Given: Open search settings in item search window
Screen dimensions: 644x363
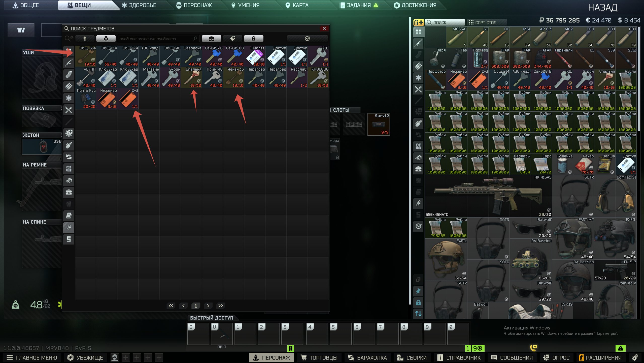Looking at the screenshot, I should [x=69, y=39].
